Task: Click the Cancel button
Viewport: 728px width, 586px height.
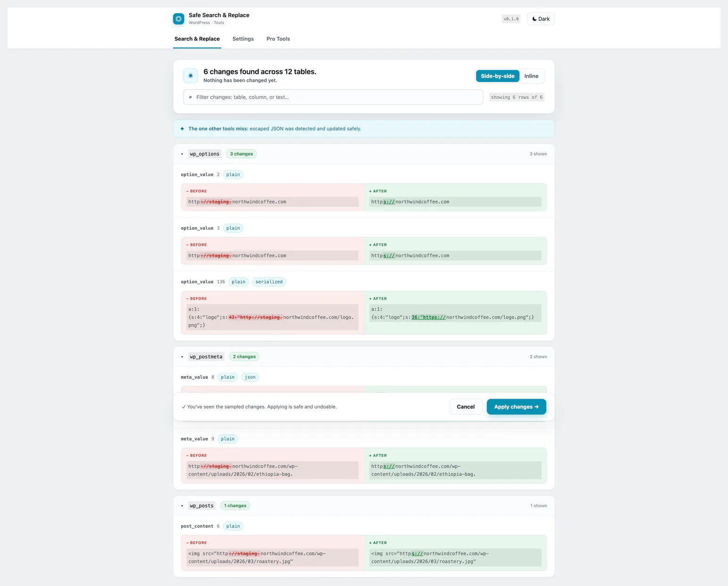Action: (466, 407)
